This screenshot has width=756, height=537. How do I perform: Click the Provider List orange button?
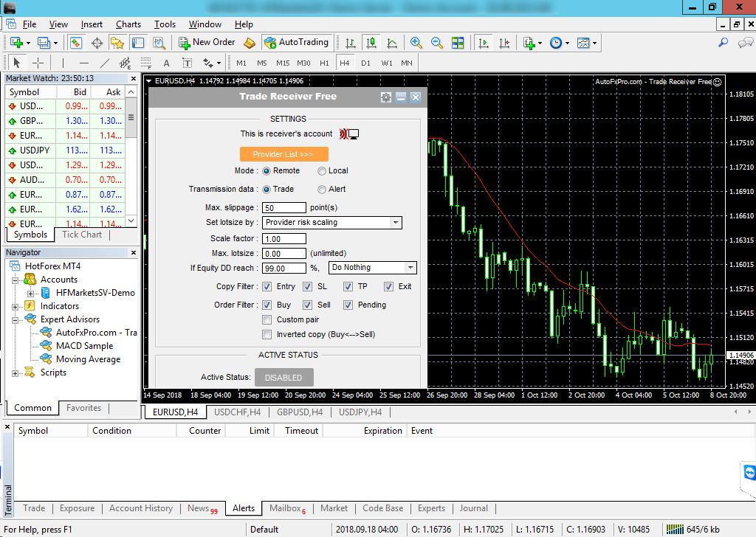[283, 154]
